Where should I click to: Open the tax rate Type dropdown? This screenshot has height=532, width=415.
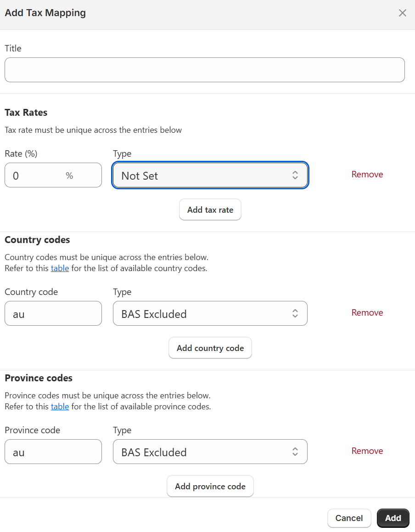202,175
